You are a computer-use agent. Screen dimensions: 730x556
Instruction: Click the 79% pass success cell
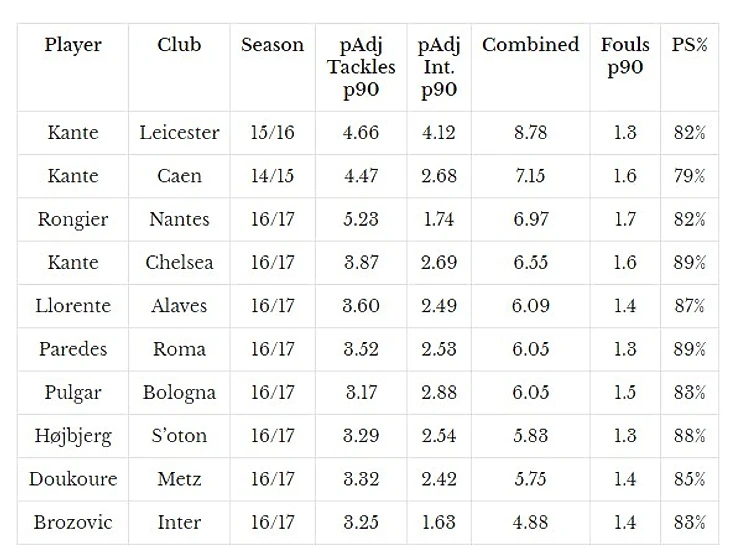[x=690, y=176]
